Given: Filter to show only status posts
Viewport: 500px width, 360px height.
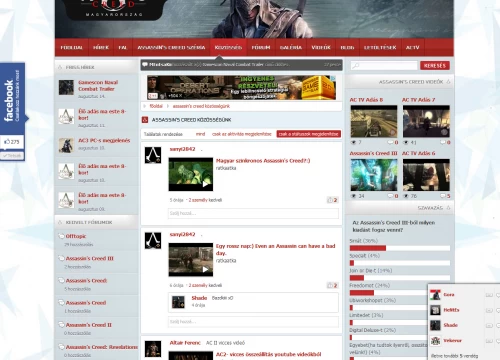Looking at the screenshot, I should point(309,134).
